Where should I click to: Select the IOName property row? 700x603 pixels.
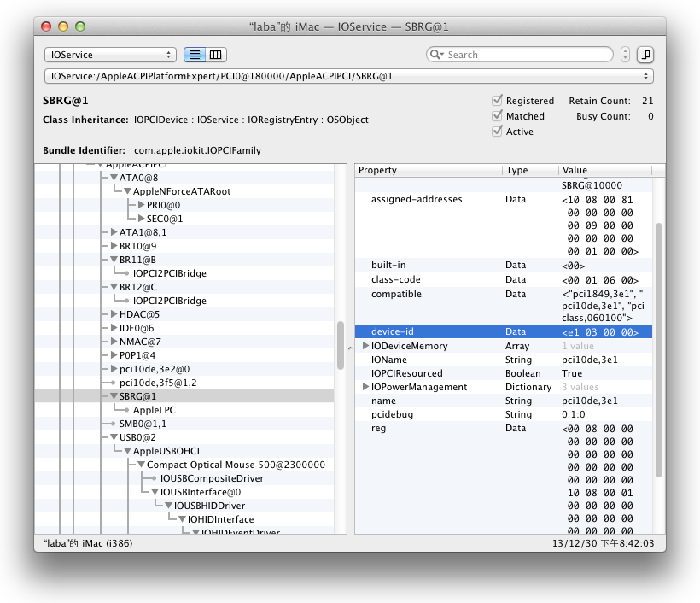coord(504,360)
